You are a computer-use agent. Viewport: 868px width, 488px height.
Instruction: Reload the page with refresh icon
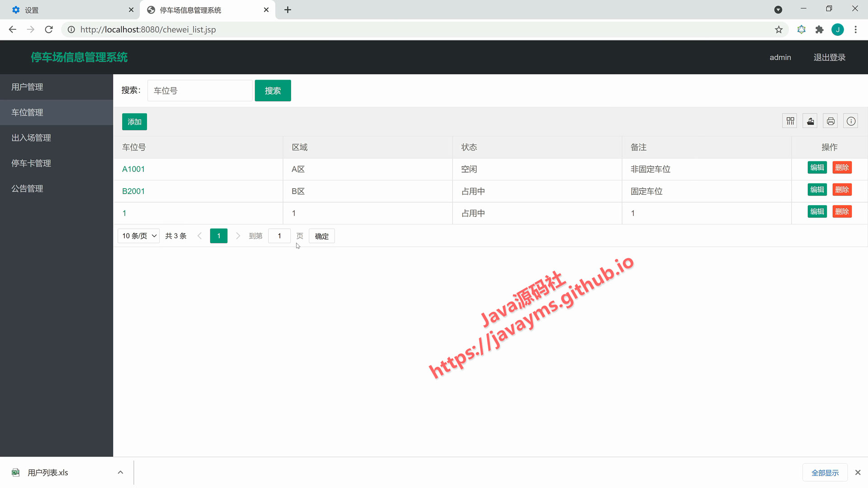click(49, 29)
